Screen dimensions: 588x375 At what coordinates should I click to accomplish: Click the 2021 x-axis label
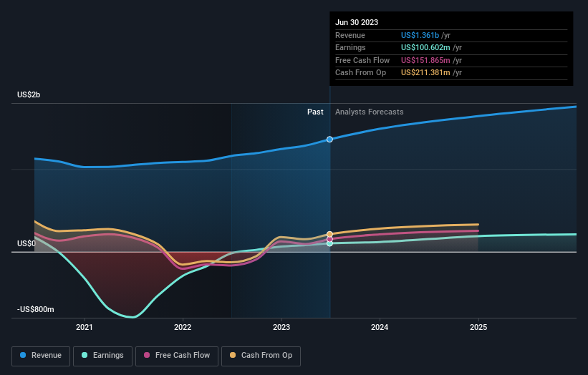(85, 327)
